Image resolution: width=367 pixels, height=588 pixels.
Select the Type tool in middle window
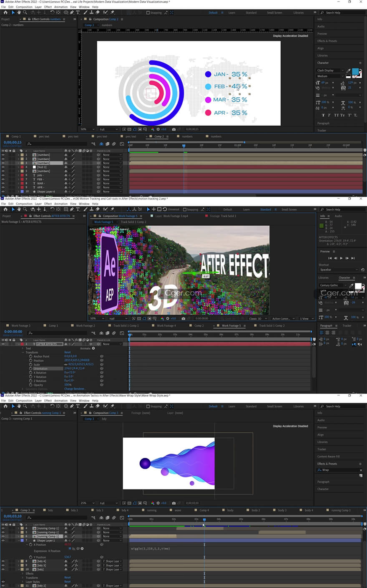tap(78, 209)
